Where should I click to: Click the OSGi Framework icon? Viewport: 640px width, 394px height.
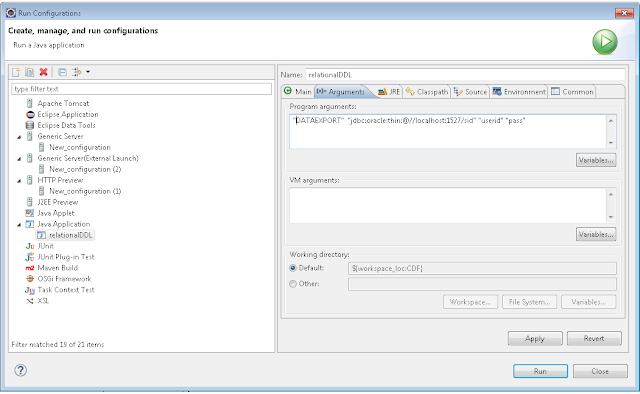pos(30,279)
